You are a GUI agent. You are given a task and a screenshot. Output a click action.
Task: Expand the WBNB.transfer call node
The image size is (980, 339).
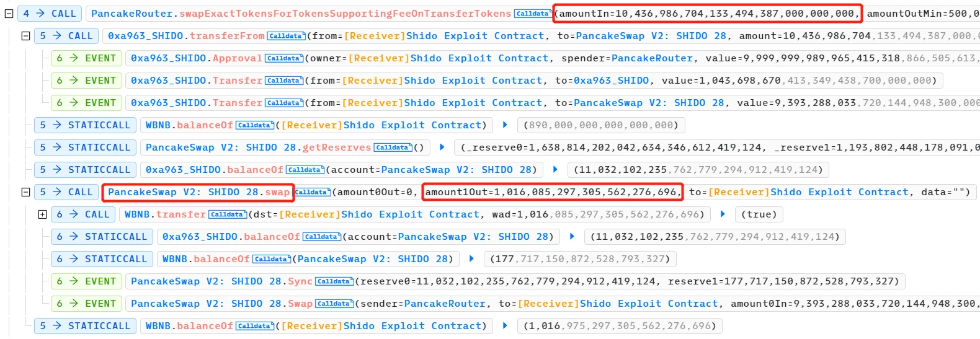coord(42,214)
